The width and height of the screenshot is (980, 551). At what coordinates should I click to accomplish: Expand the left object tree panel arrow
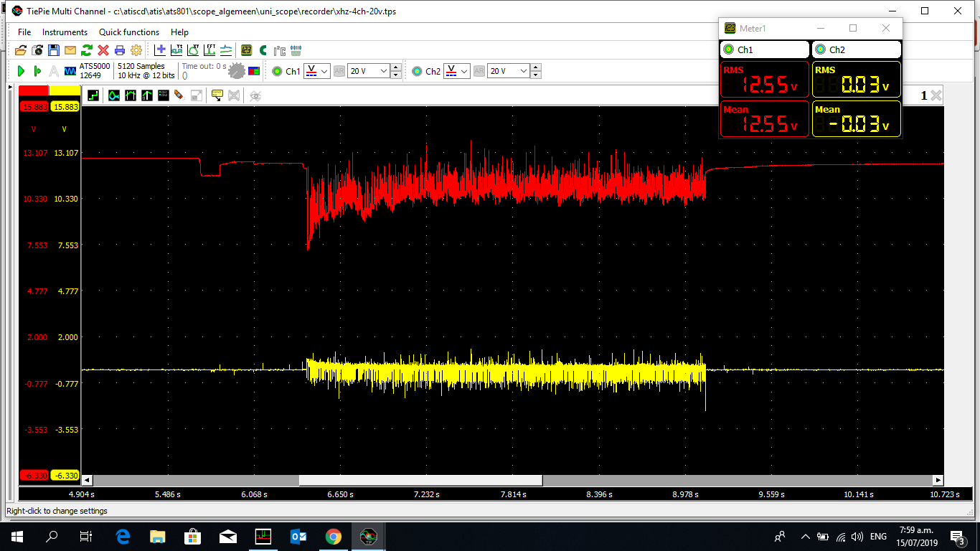click(x=10, y=87)
